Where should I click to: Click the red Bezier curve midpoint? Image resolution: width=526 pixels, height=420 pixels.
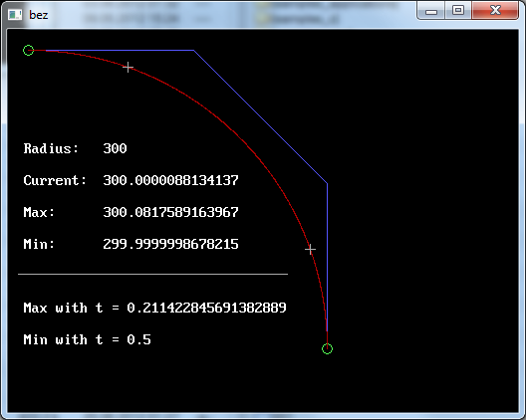point(239,137)
